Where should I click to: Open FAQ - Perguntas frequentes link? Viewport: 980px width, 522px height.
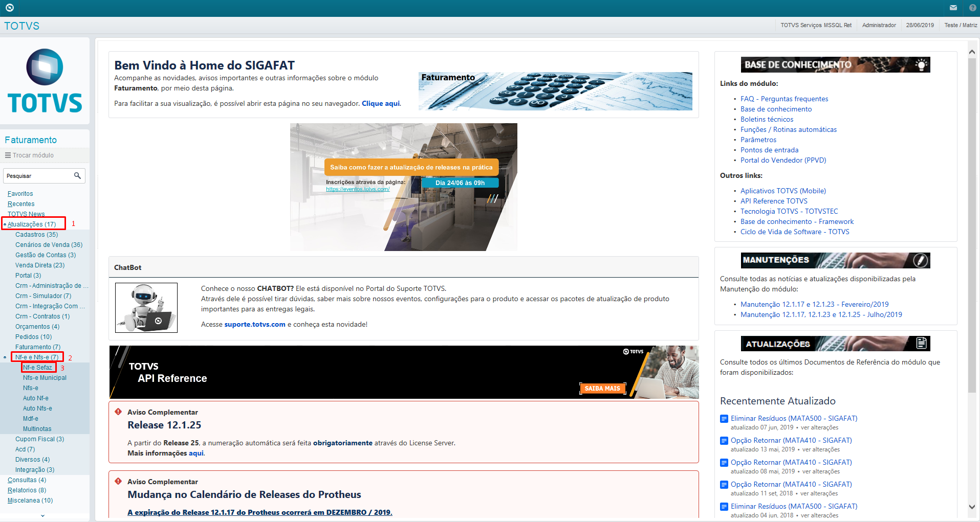coord(784,99)
